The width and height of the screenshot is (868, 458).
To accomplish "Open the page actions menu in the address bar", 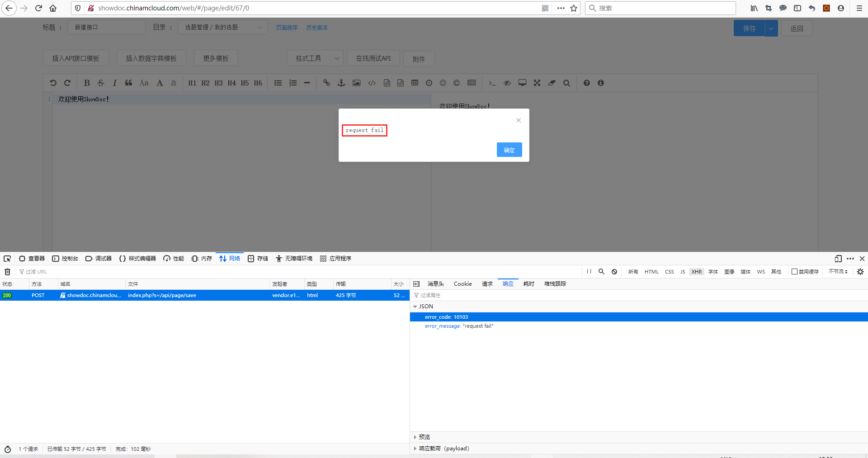I will (x=561, y=8).
